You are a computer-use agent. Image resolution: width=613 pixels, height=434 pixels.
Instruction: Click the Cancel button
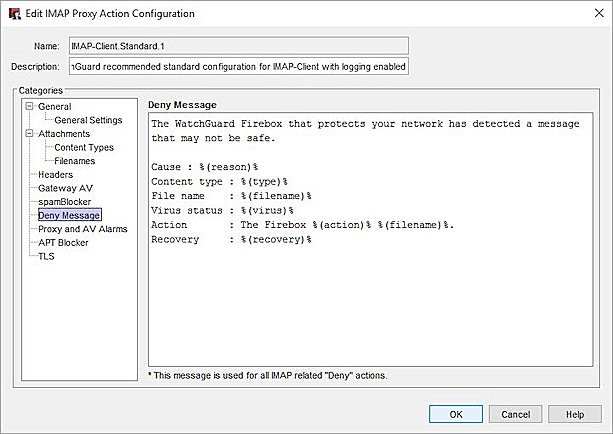point(515,414)
